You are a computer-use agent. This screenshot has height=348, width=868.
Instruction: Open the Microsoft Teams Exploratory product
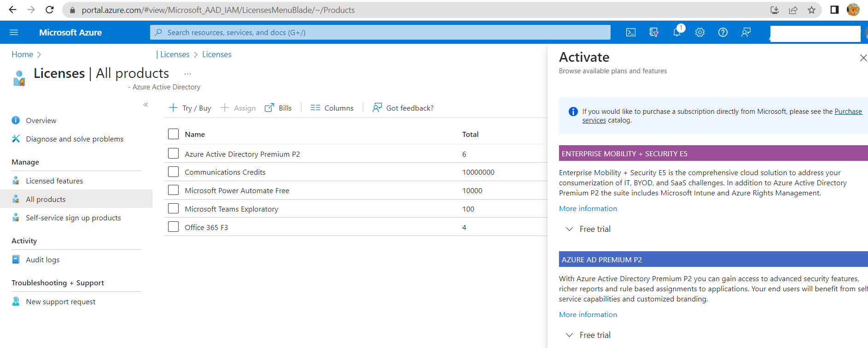pos(232,209)
